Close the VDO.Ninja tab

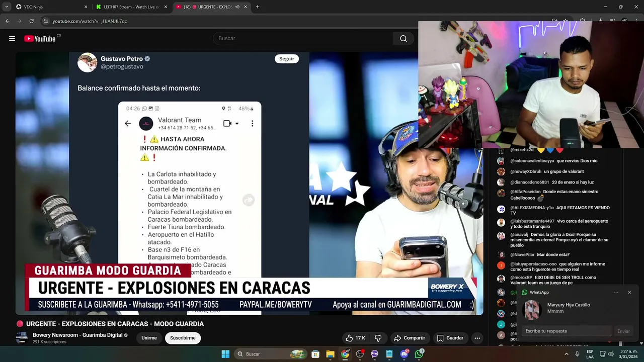pyautogui.click(x=86, y=7)
